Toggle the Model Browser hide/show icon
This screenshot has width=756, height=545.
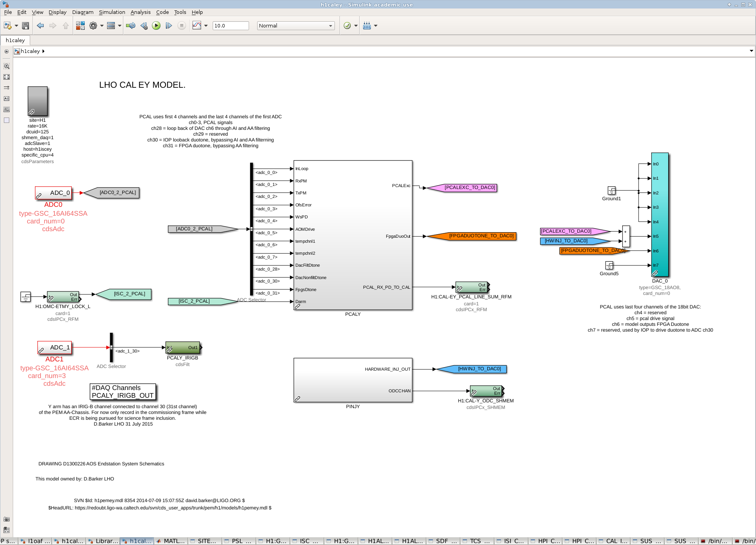tap(7, 51)
